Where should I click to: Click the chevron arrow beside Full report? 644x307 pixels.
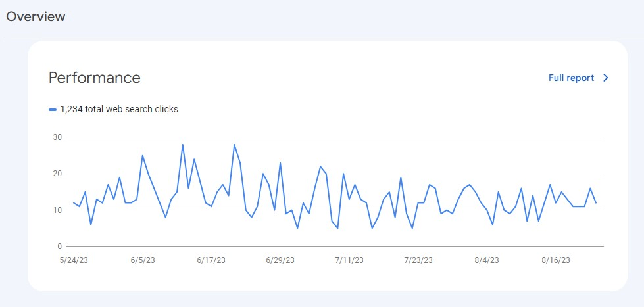(x=606, y=78)
